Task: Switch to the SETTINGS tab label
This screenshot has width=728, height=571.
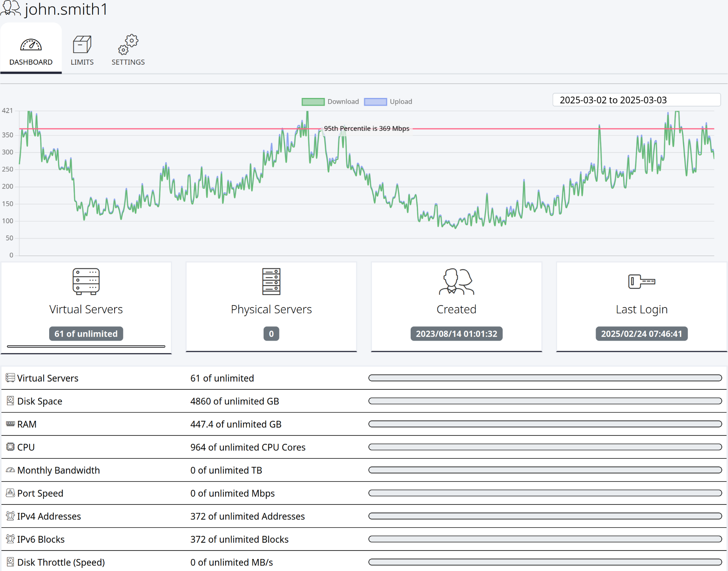Action: pyautogui.click(x=128, y=62)
